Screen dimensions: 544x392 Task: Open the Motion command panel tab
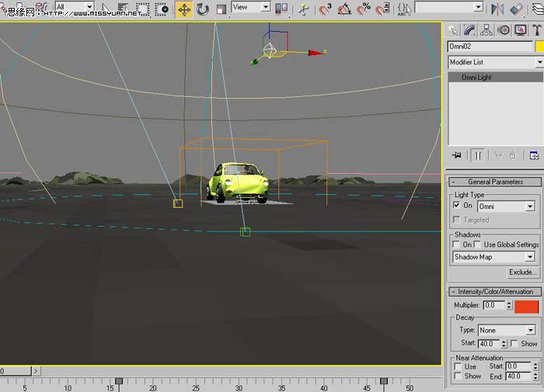[x=504, y=30]
